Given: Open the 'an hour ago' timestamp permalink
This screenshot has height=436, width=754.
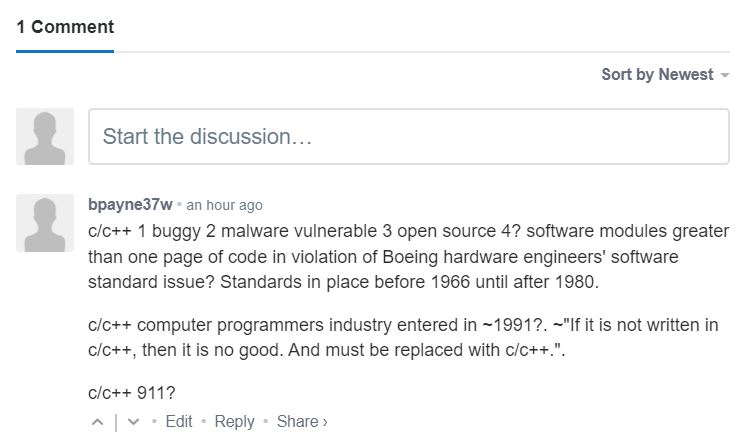Looking at the screenshot, I should click(224, 205).
